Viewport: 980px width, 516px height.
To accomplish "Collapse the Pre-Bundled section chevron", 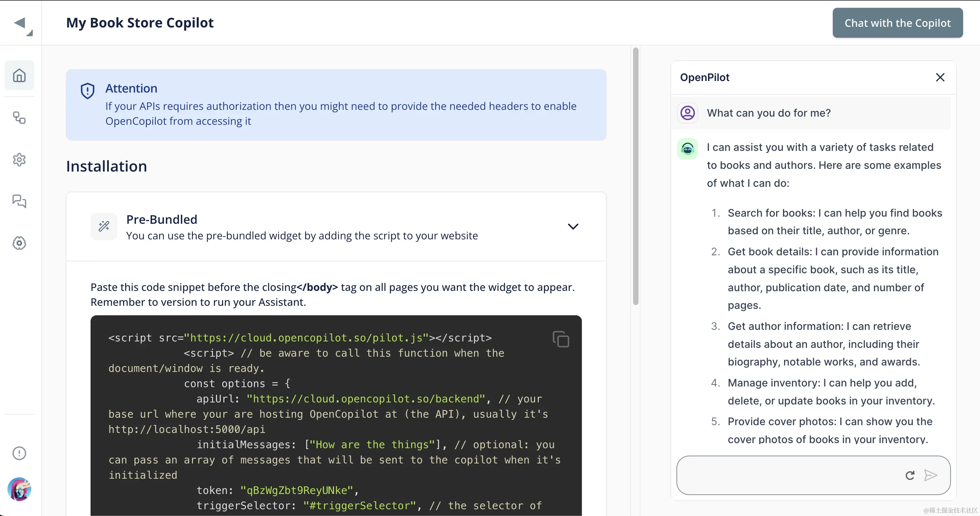I will pos(573,226).
